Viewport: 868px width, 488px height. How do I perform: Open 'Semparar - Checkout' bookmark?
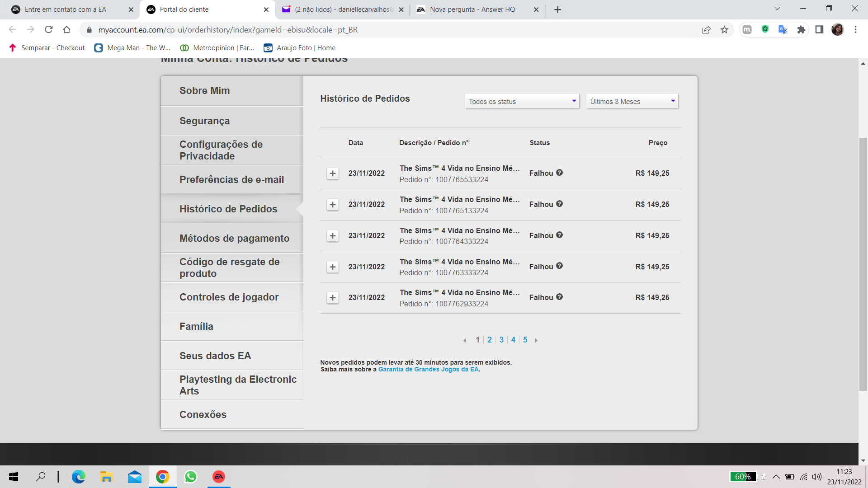tap(47, 48)
